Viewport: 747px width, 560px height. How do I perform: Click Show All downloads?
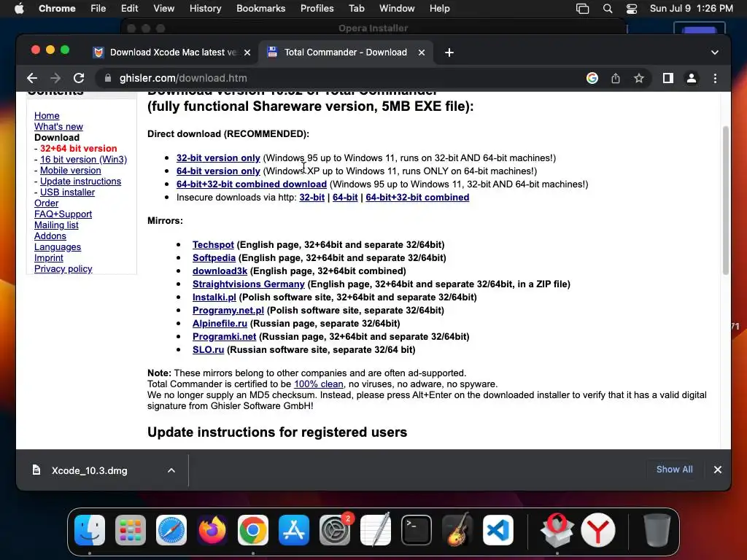click(x=675, y=470)
